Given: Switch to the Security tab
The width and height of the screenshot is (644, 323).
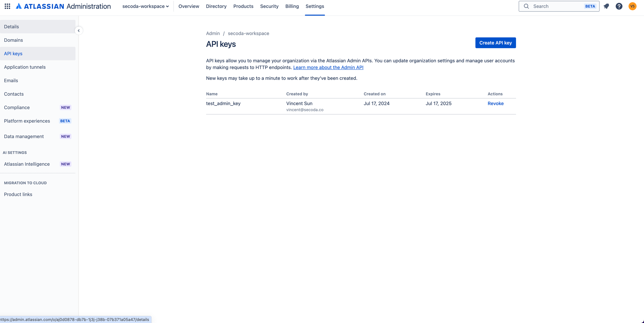Looking at the screenshot, I should click(x=269, y=6).
